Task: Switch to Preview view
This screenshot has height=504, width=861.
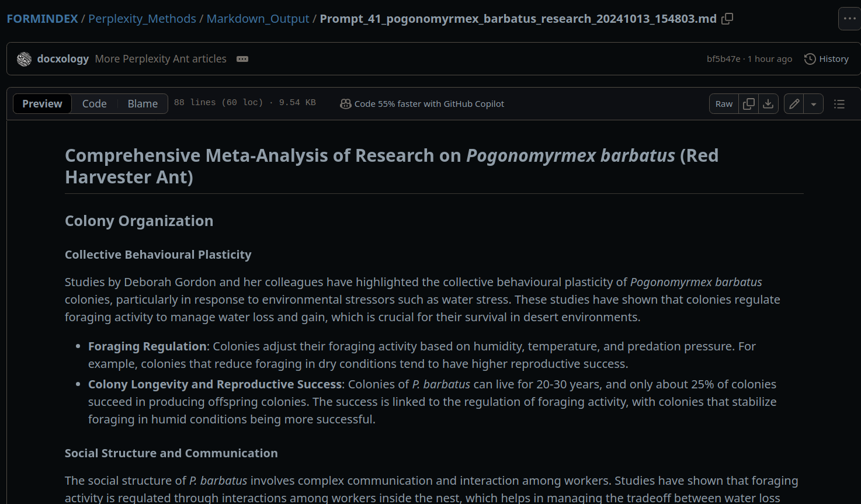Action: coord(42,104)
